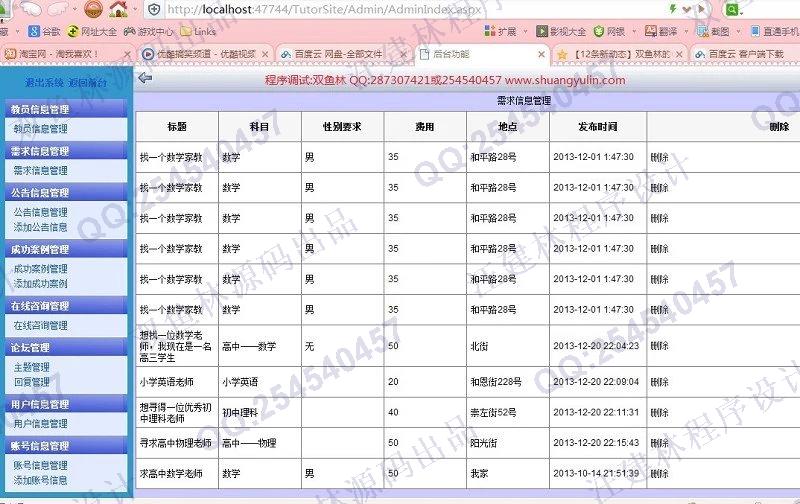The height and width of the screenshot is (504, 800).
Task: Open 用户信息管理 link under its header
Action: pos(40,423)
